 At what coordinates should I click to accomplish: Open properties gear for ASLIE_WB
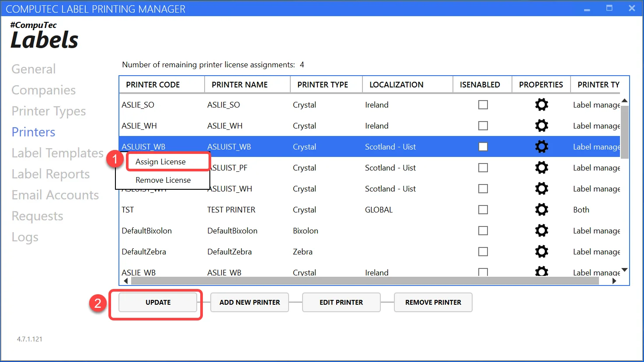click(541, 271)
